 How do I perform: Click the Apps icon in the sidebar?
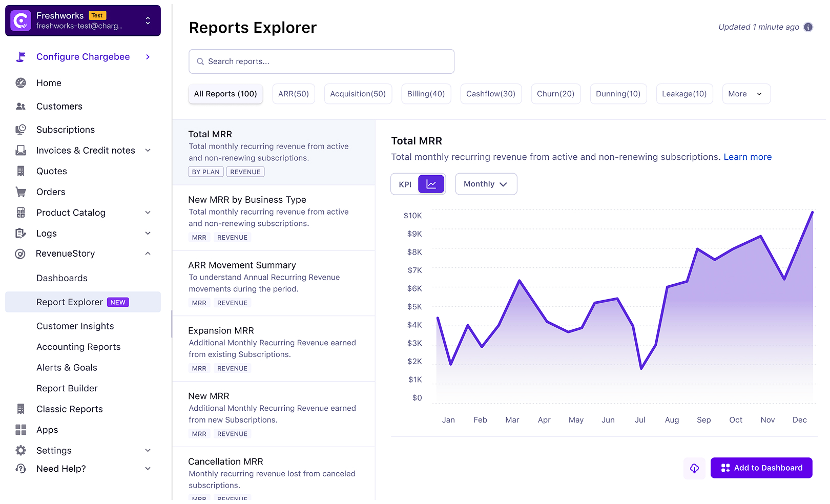[20, 430]
